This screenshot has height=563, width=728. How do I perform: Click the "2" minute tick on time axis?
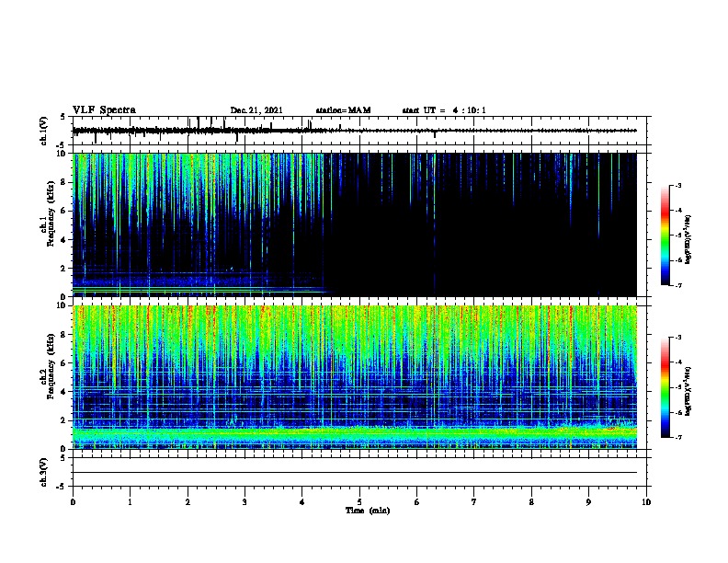click(188, 502)
